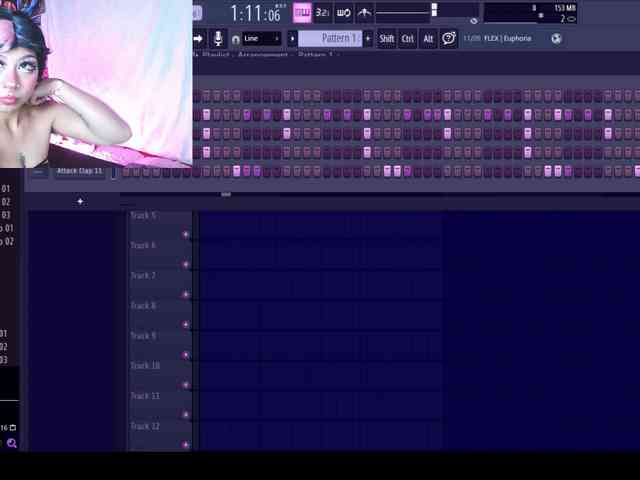Image resolution: width=640 pixels, height=480 pixels.
Task: Select the Track 8 header
Action: pos(145,306)
